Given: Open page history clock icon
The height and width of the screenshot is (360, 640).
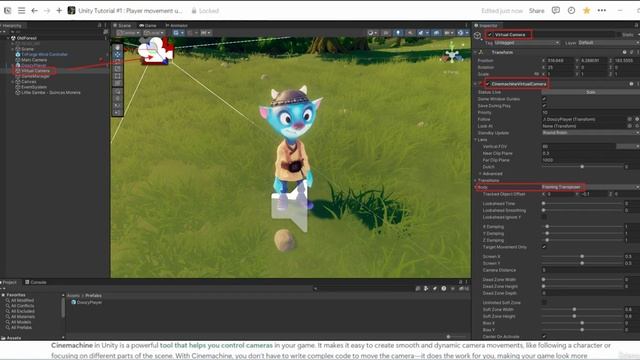Looking at the screenshot, I should pyautogui.click(x=571, y=11).
